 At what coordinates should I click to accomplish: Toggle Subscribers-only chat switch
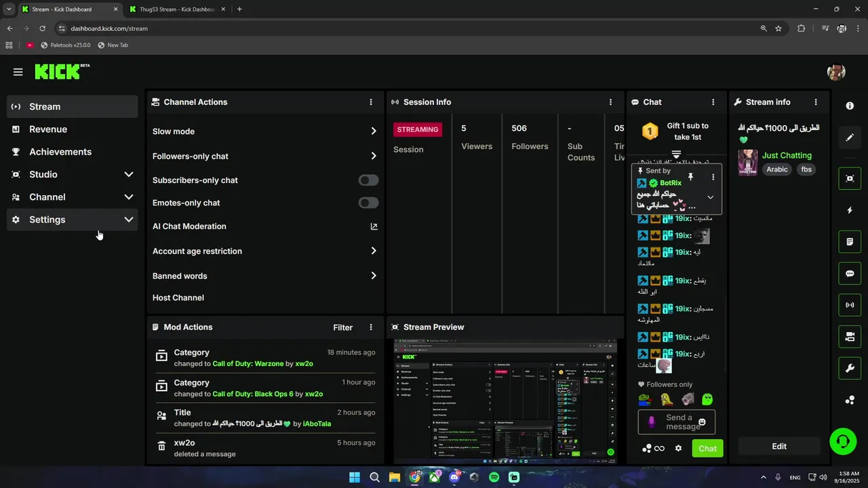click(x=368, y=180)
